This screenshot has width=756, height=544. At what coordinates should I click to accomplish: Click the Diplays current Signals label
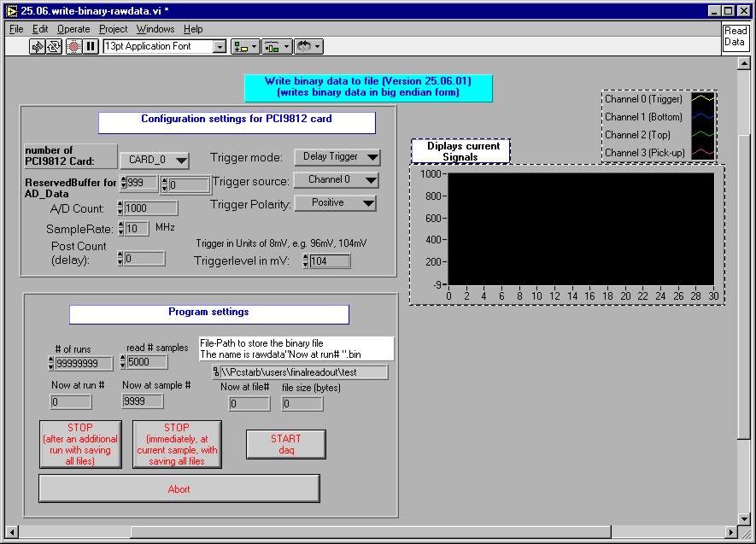[x=460, y=151]
